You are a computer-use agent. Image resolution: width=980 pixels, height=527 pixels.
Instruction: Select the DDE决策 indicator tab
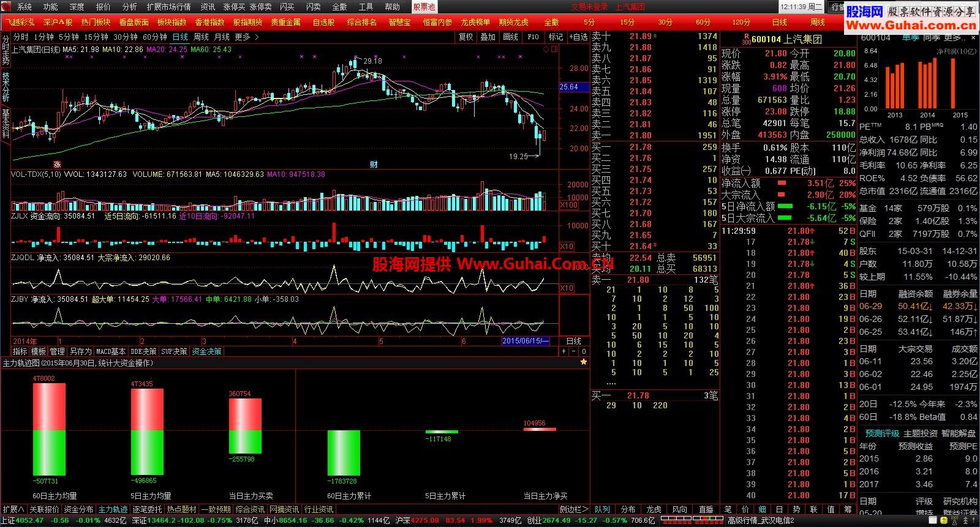(x=144, y=351)
